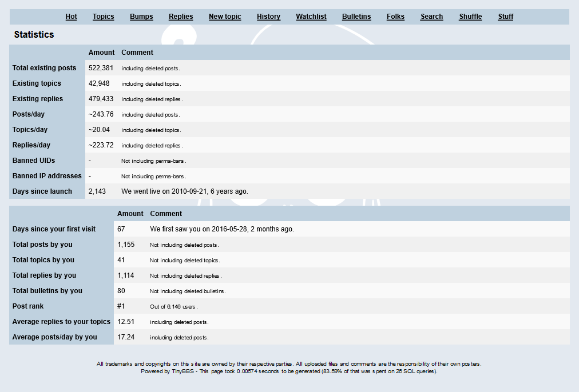Click Shuffle in the navigation bar
The image size is (579, 392).
pyautogui.click(x=470, y=17)
